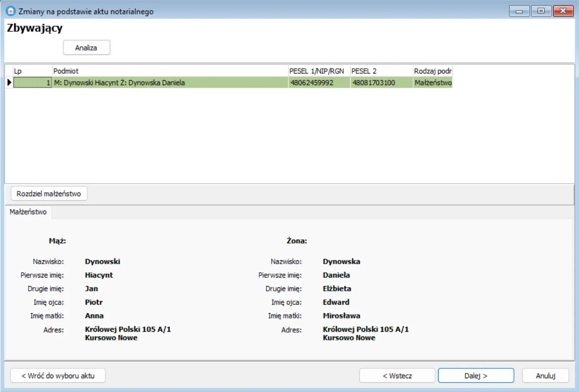Cancel the wizard with Anuluj
The image size is (579, 392).
tap(545, 376)
